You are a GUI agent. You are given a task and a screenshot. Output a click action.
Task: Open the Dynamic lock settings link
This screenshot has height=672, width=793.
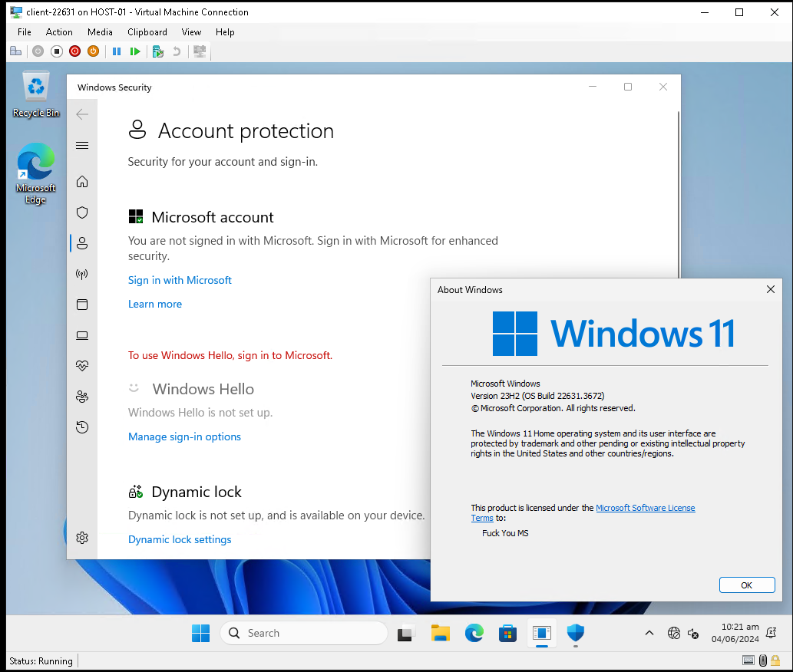pos(180,539)
